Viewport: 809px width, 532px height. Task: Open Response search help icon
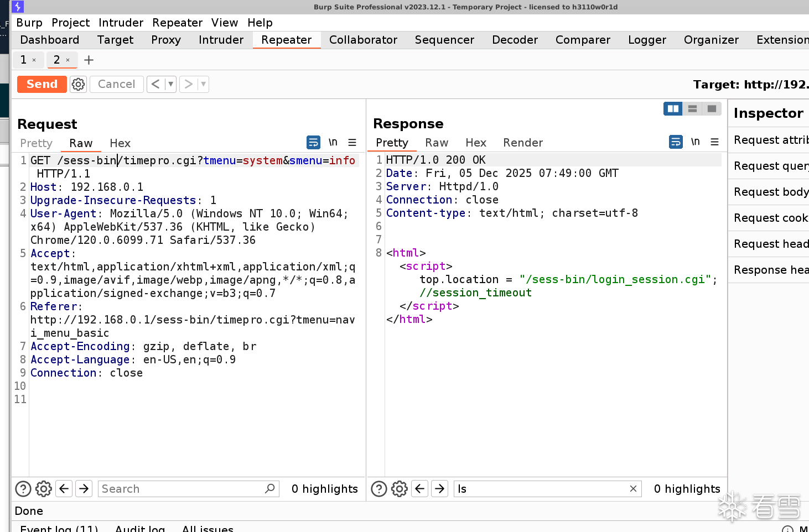pos(379,489)
